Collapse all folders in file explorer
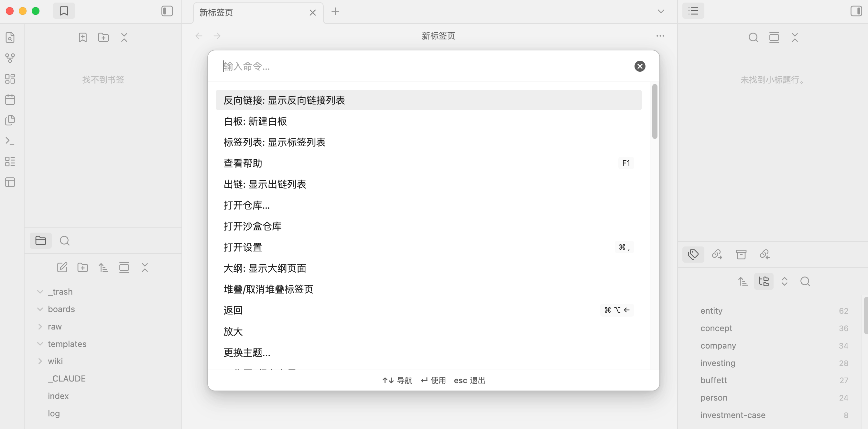The image size is (868, 429). 145,267
